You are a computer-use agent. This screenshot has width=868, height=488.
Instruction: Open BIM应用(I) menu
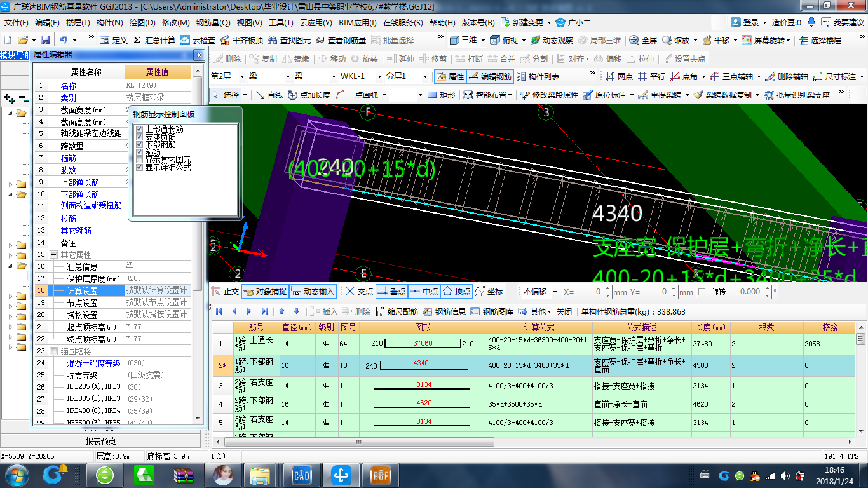358,22
